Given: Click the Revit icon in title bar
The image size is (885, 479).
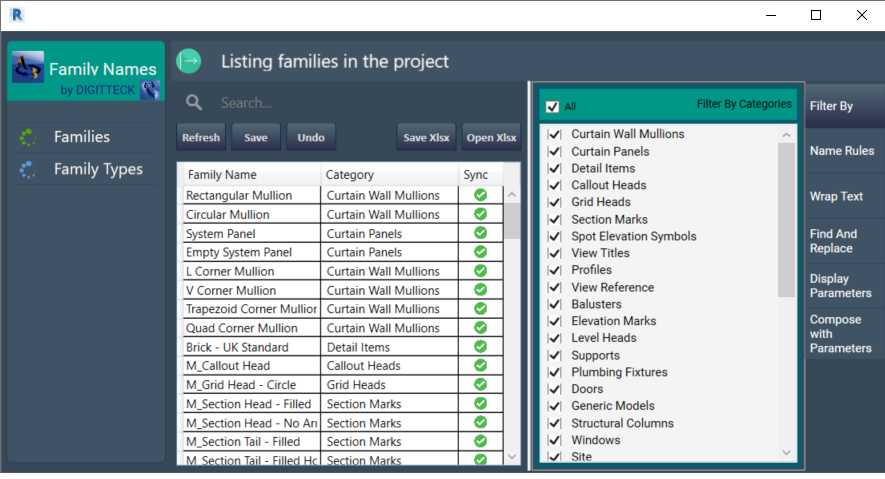Looking at the screenshot, I should [16, 15].
